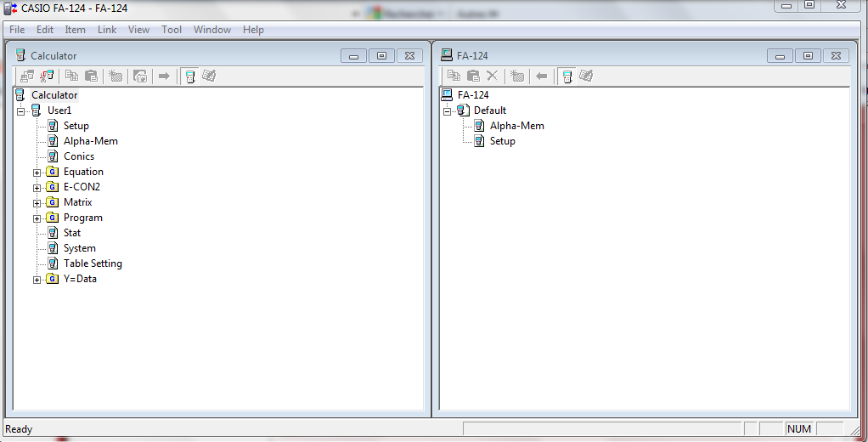
Task: Expand the Y=Data folder
Action: pos(37,280)
